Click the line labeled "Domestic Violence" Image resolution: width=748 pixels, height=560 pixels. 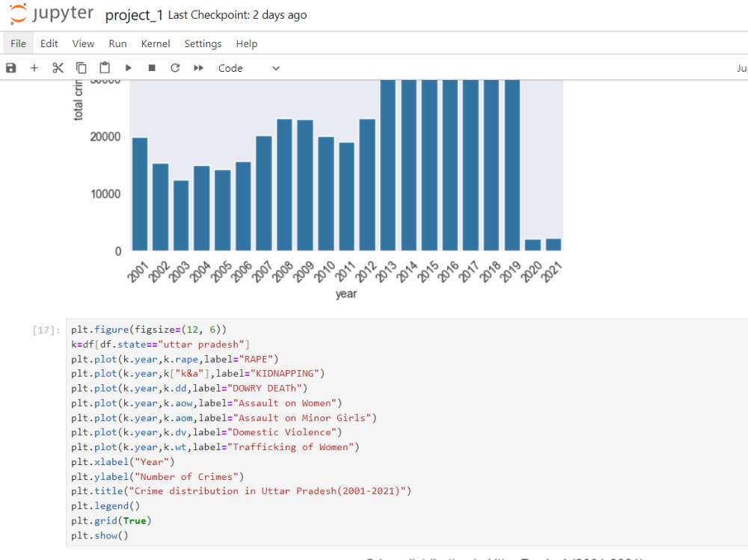tap(206, 432)
